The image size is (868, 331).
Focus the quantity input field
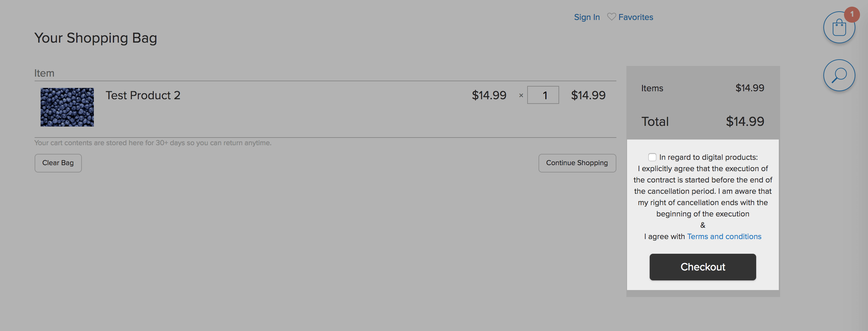(543, 95)
